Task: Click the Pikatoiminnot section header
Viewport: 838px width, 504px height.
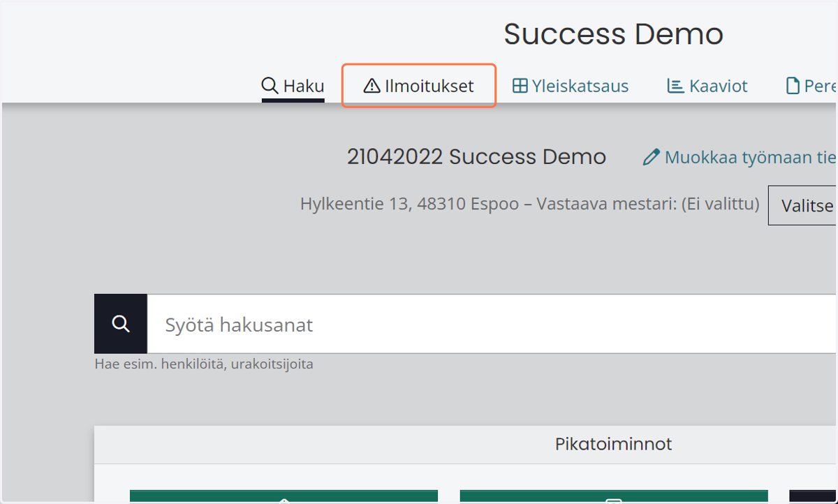Action: click(x=613, y=444)
